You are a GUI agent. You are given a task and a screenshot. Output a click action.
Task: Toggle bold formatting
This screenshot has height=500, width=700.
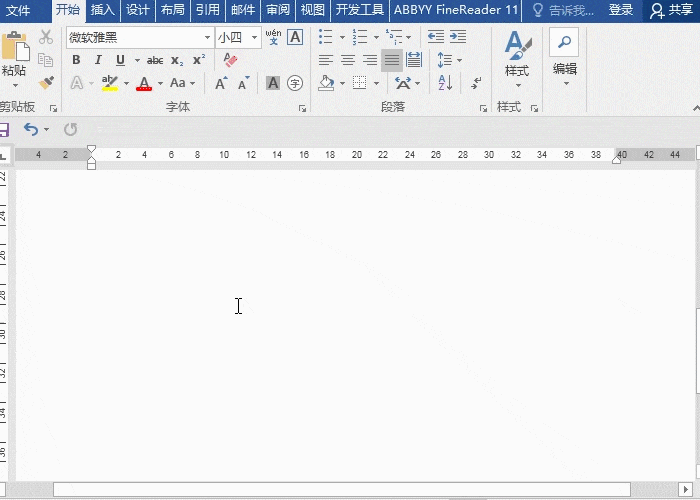(x=76, y=60)
